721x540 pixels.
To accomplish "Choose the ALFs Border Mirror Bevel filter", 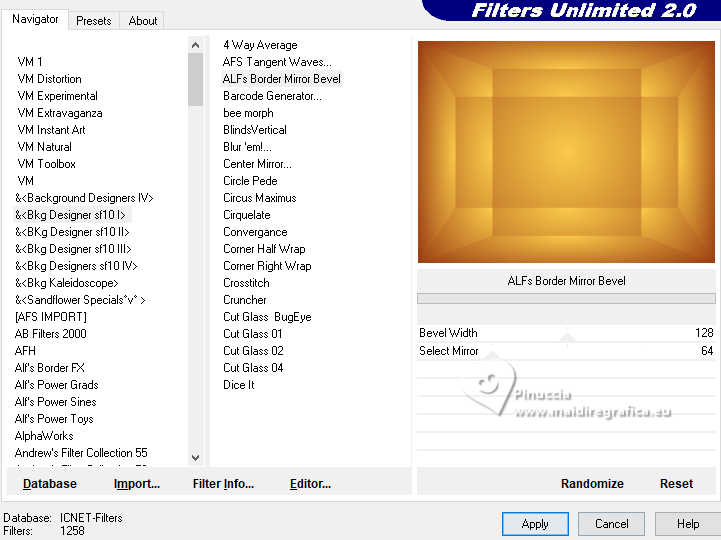I will 282,79.
